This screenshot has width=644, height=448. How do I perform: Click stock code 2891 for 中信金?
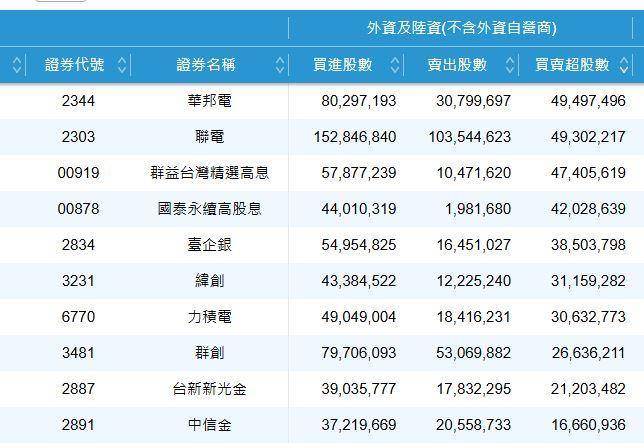pyautogui.click(x=78, y=425)
